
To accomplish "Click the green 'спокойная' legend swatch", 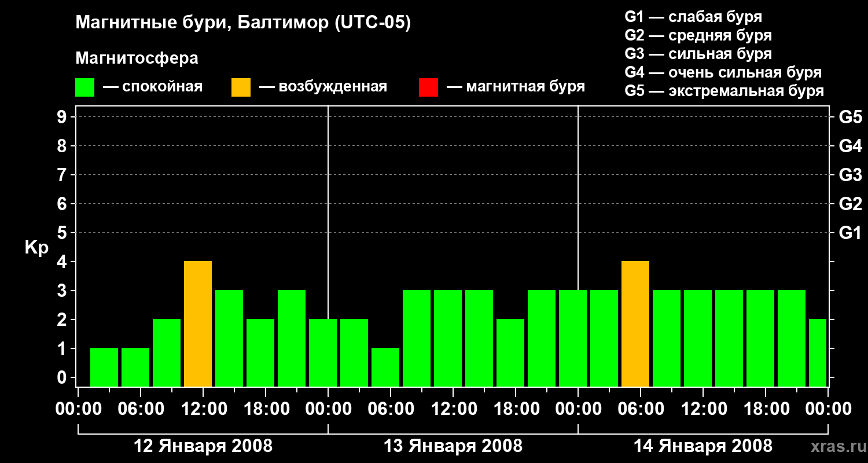I will click(85, 87).
